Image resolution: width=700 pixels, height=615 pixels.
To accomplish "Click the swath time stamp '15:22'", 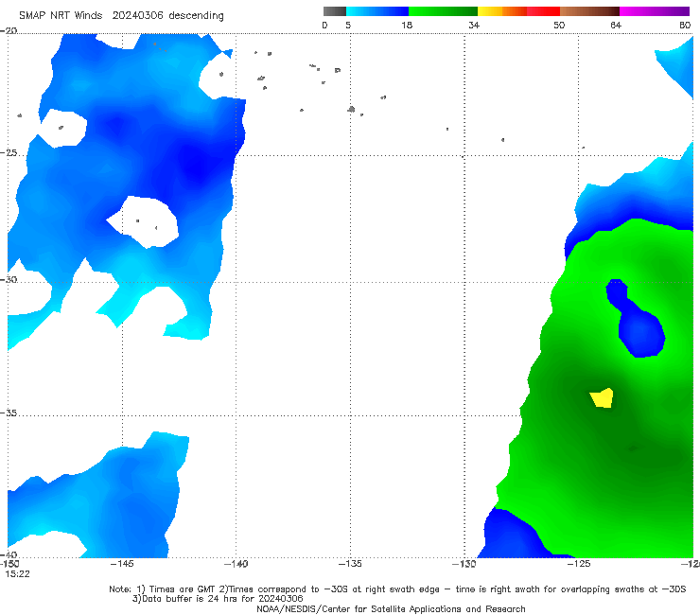I will click(17, 574).
